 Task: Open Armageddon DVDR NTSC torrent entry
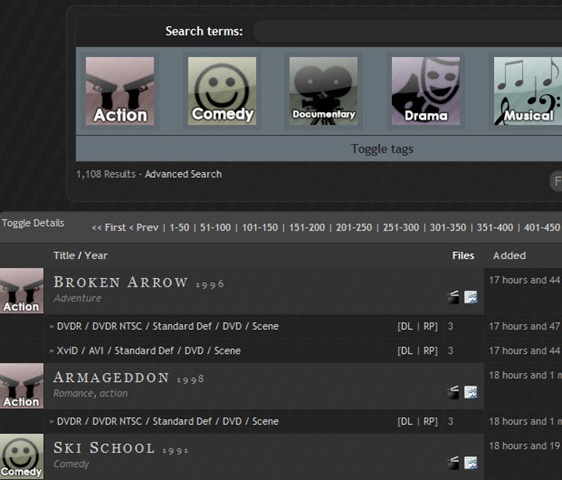click(x=168, y=421)
